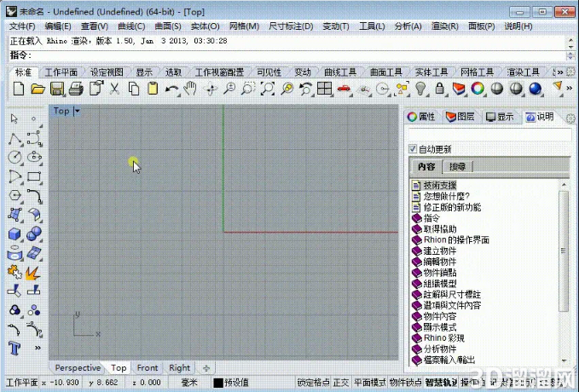The height and width of the screenshot is (392, 579).
Task: Open the 曲线(C) menu
Action: [x=131, y=26]
